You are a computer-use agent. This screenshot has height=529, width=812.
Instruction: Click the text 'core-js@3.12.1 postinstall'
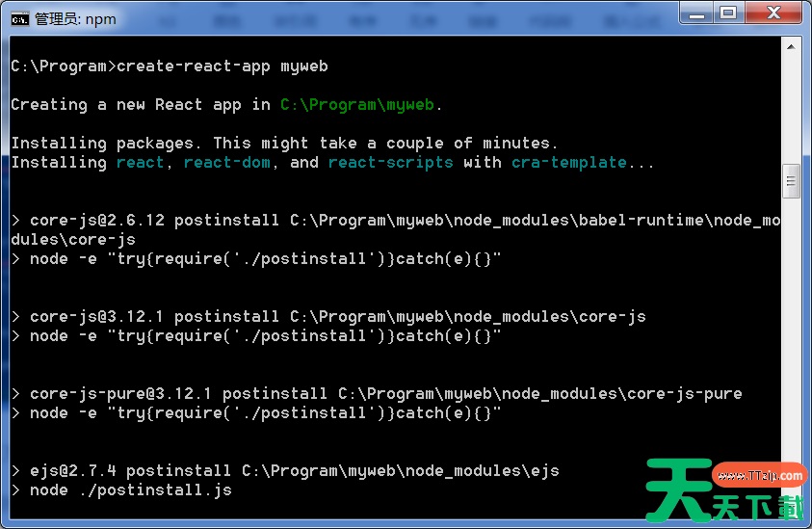pyautogui.click(x=154, y=317)
